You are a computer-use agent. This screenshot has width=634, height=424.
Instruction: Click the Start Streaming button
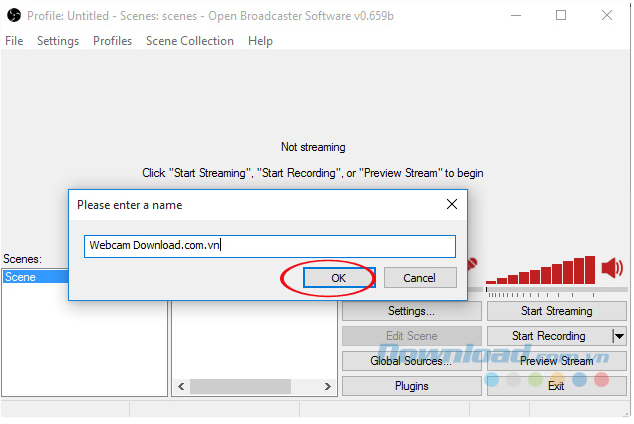556,311
